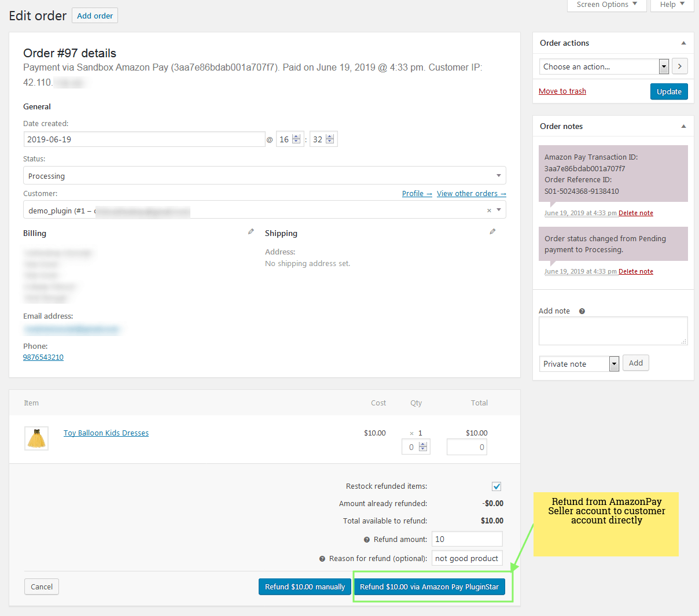Screen dimensions: 699x616
Task: Open the Choose an action dropdown
Action: (x=604, y=67)
